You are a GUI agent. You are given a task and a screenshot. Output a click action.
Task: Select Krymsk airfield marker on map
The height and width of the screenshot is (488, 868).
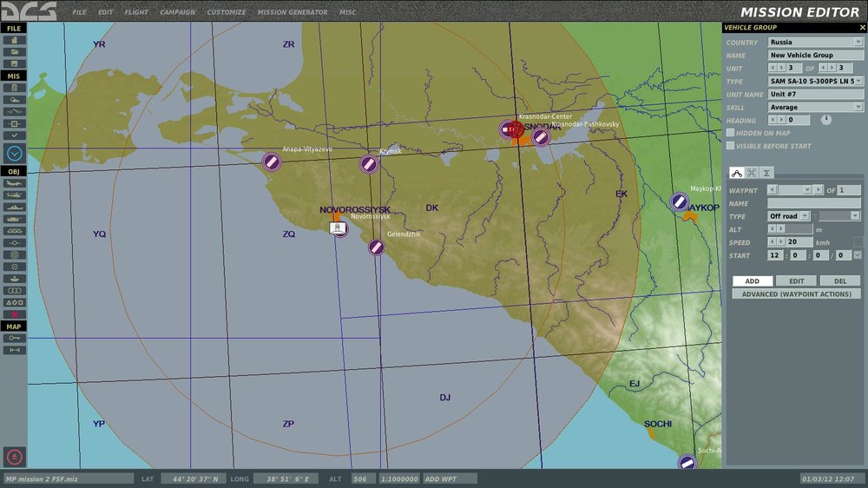coord(369,164)
